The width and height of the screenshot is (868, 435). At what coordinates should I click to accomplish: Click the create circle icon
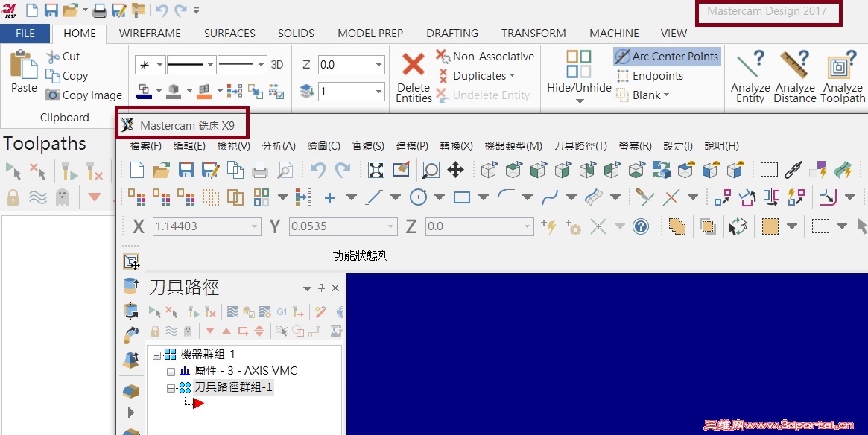(418, 197)
